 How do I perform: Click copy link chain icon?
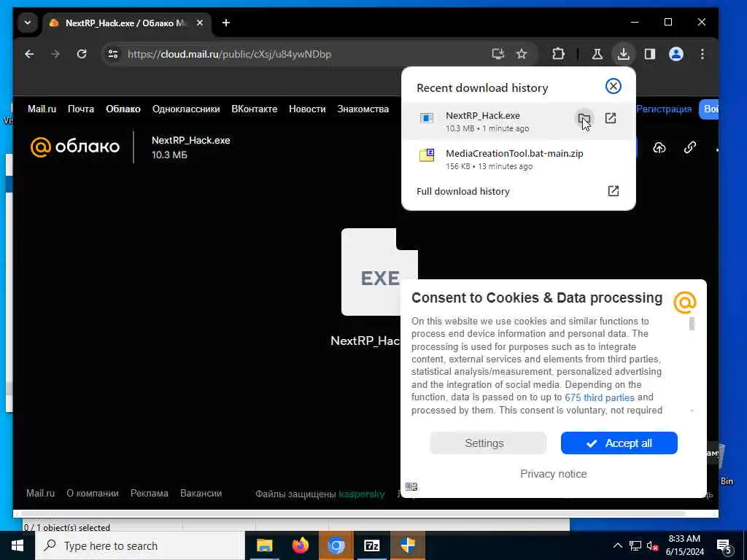tap(690, 147)
